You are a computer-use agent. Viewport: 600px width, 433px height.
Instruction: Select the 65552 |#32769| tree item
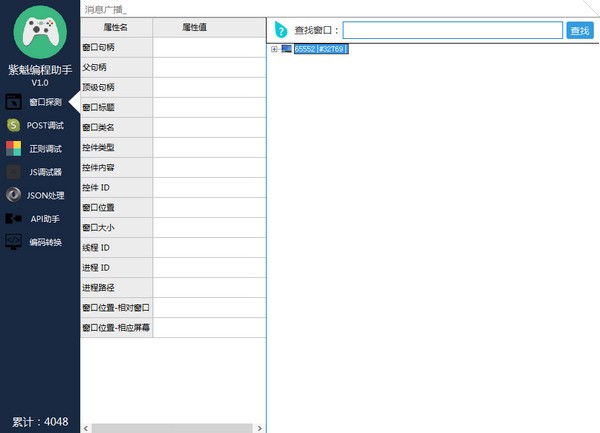pos(321,49)
